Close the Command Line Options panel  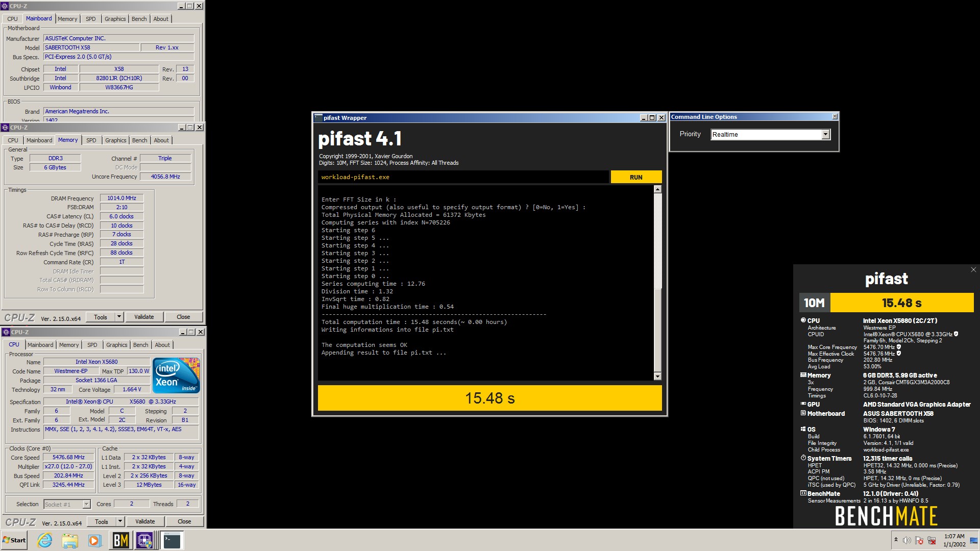tap(835, 117)
